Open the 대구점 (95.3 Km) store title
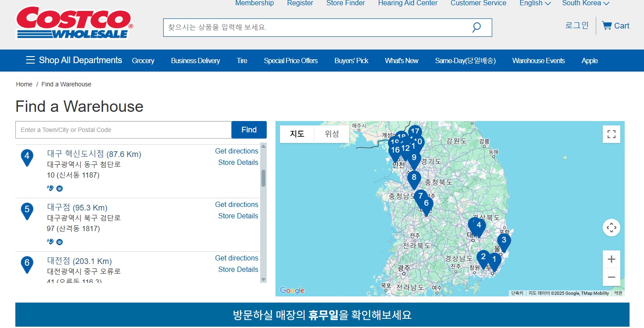 click(77, 207)
